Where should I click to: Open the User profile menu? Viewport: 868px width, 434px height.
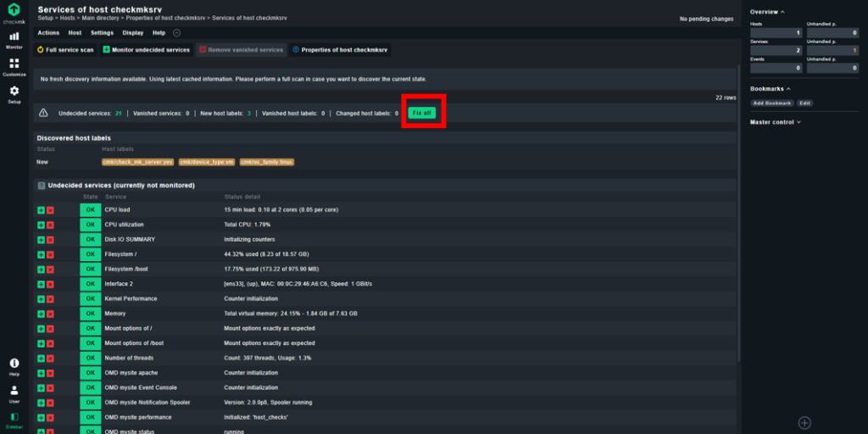coord(14,394)
